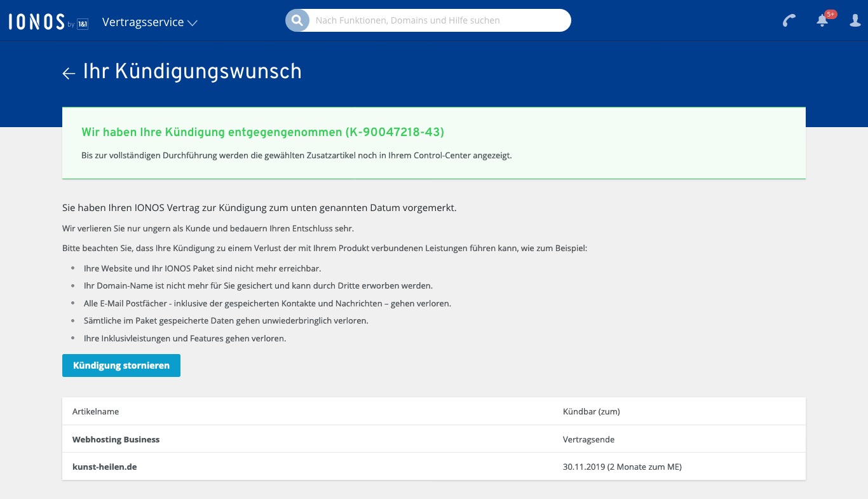This screenshot has width=868, height=499.
Task: Click the bullet about Domain-Name nicht mehr gesichert
Action: (258, 285)
